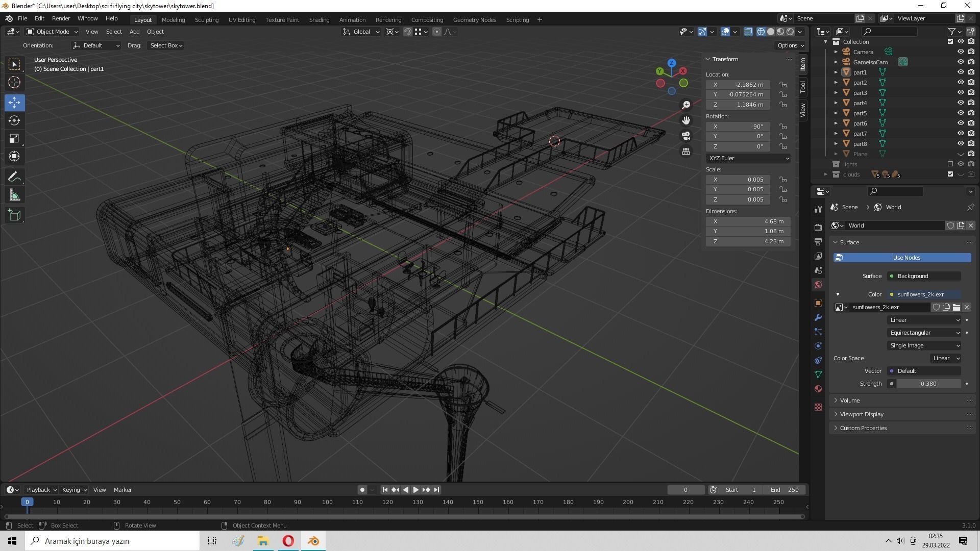Toggle lock for Scale Z
The height and width of the screenshot is (551, 980).
(x=782, y=199)
